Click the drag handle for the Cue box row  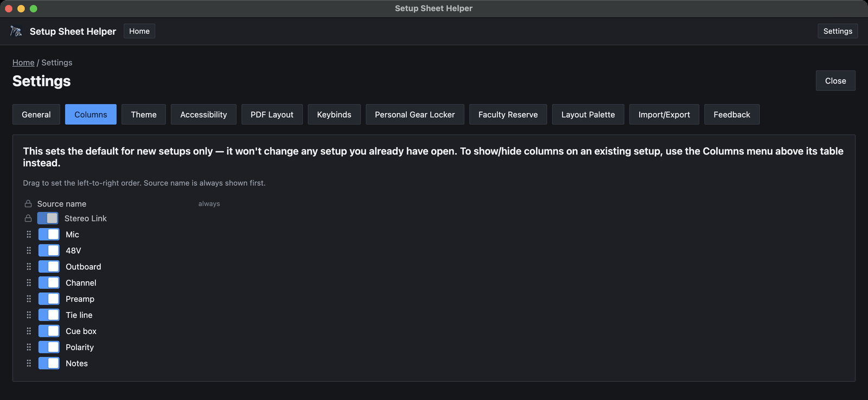tap(29, 331)
